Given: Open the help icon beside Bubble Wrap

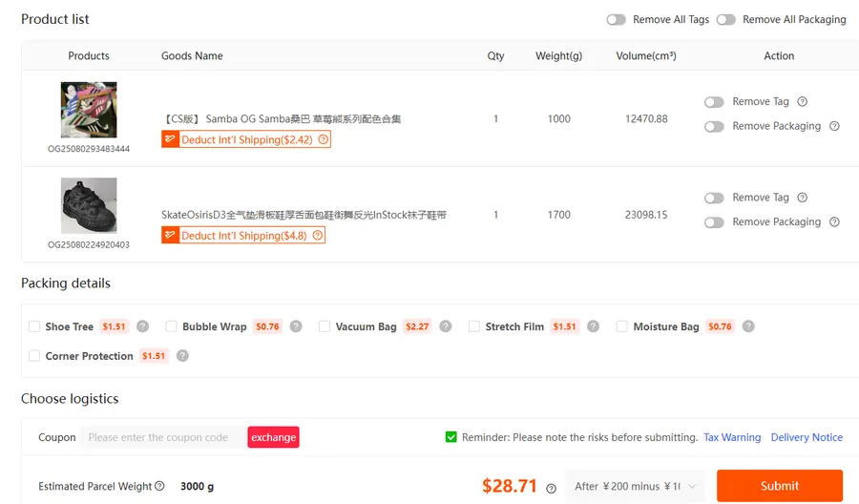Looking at the screenshot, I should 296,326.
